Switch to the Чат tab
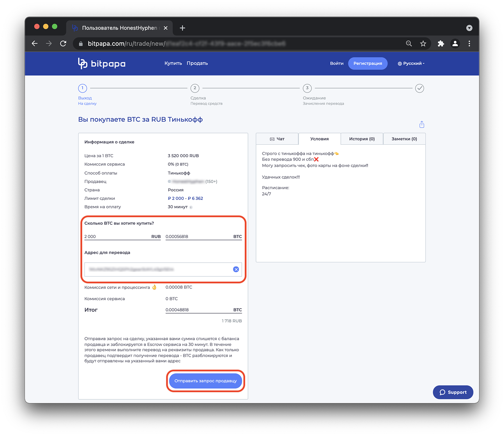Viewport: 504px width, 436px height. (x=277, y=139)
